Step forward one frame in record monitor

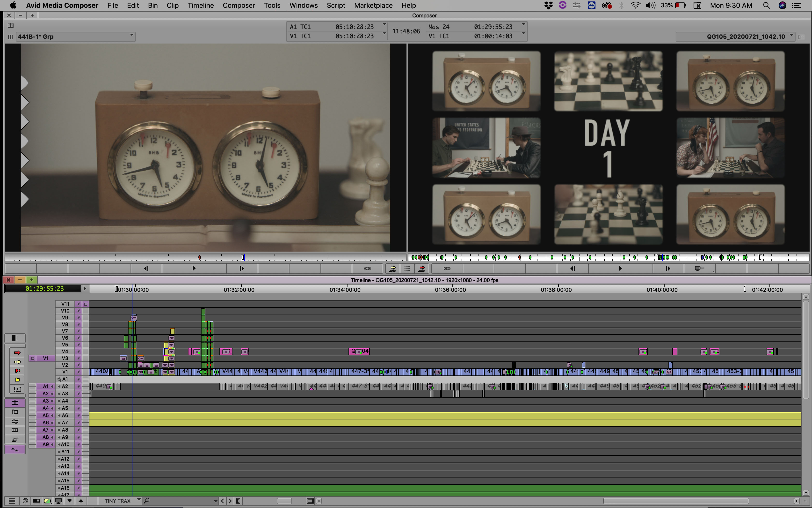(x=668, y=269)
